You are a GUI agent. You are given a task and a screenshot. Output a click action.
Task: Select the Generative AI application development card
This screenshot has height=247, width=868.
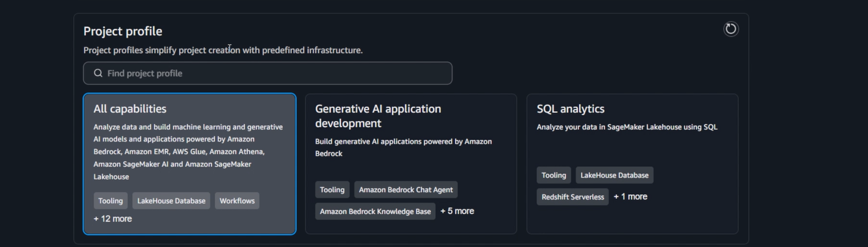[411, 164]
